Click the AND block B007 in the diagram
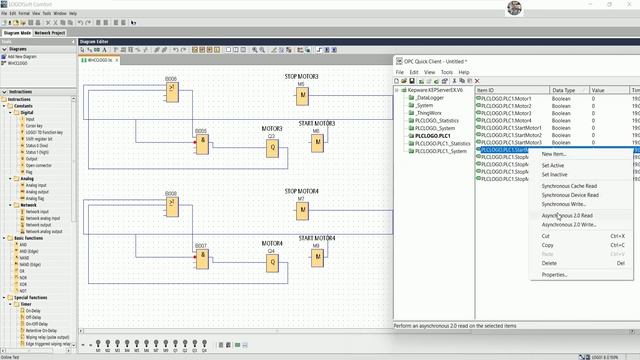The width and height of the screenshot is (640, 360). [x=202, y=259]
